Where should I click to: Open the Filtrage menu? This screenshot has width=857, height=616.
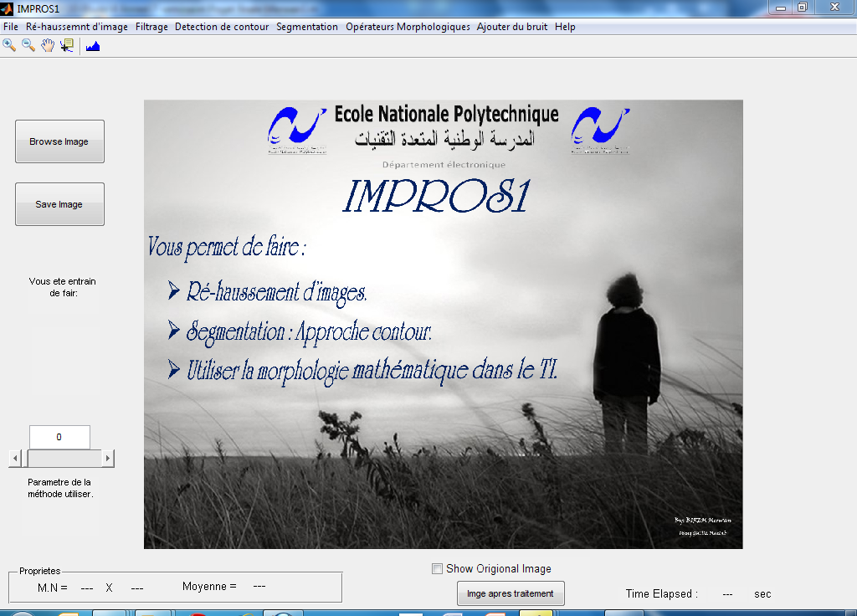tap(151, 27)
